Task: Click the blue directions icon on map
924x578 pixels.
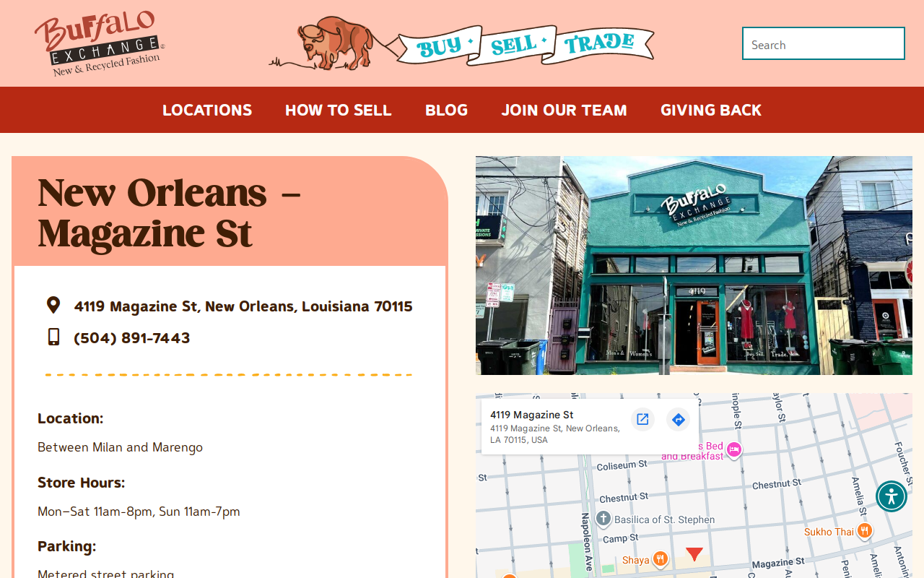Action: coord(678,419)
